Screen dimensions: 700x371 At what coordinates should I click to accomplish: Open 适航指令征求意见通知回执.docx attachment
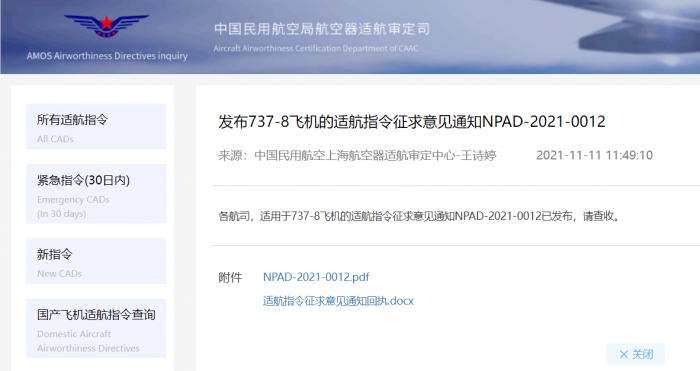click(338, 301)
